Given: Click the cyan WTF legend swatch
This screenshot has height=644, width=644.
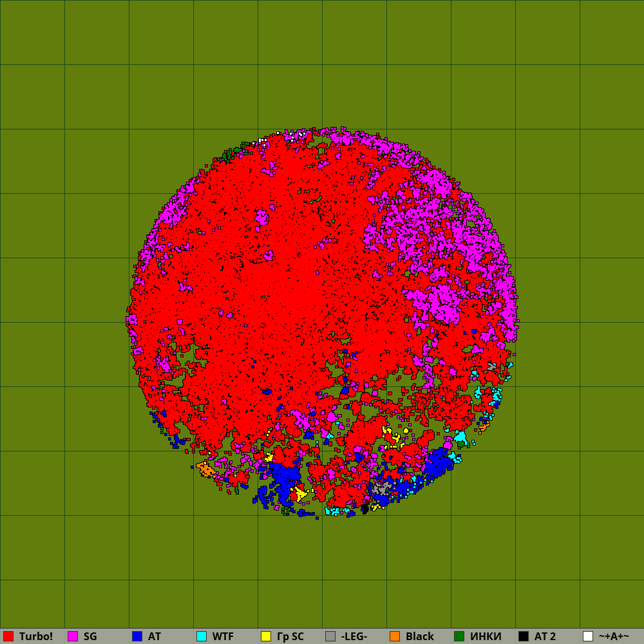Looking at the screenshot, I should point(202,636).
